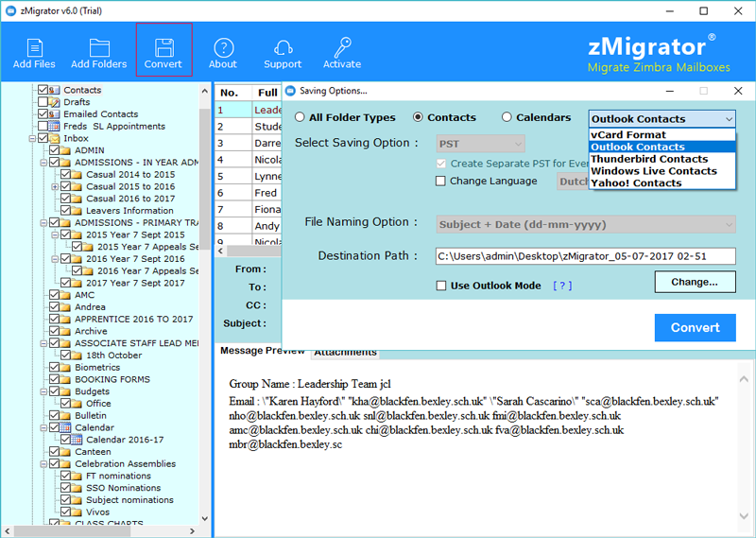Collapse the Inbox tree node
This screenshot has width=756, height=538.
[x=32, y=138]
